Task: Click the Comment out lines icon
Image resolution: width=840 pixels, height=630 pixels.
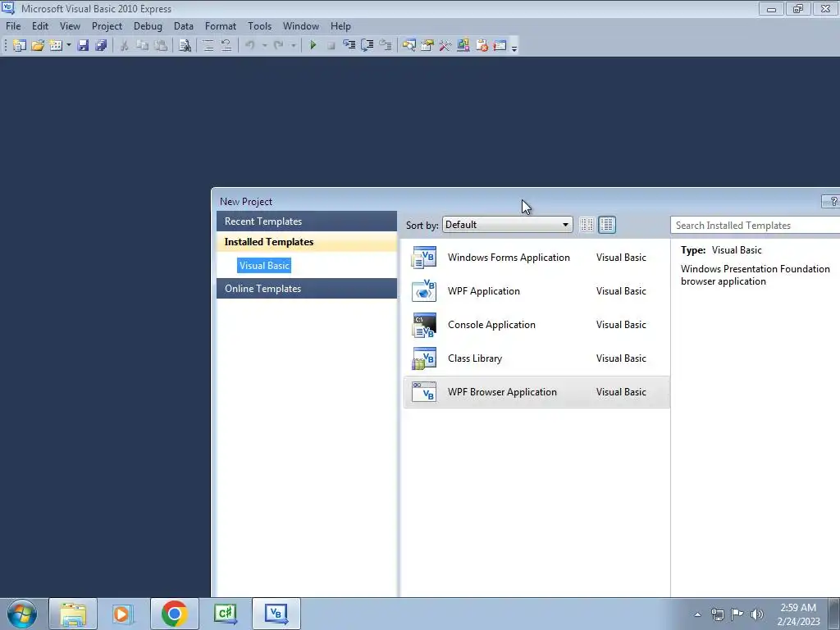Action: pyautogui.click(x=208, y=46)
